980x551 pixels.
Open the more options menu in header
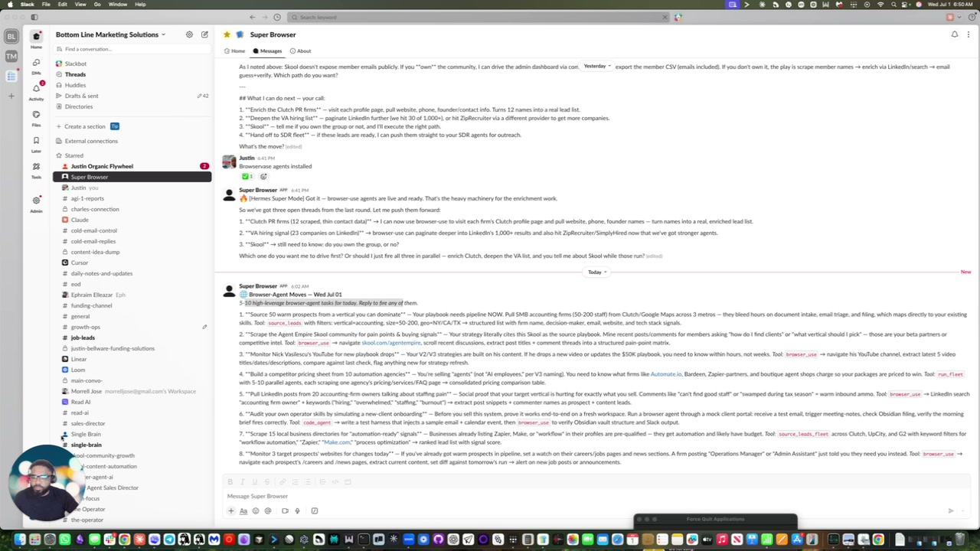(968, 34)
